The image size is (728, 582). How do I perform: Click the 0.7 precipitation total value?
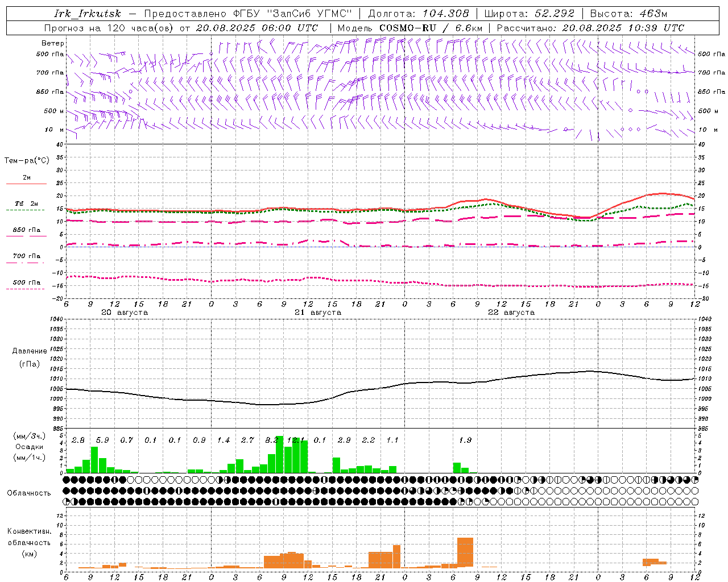pos(126,440)
